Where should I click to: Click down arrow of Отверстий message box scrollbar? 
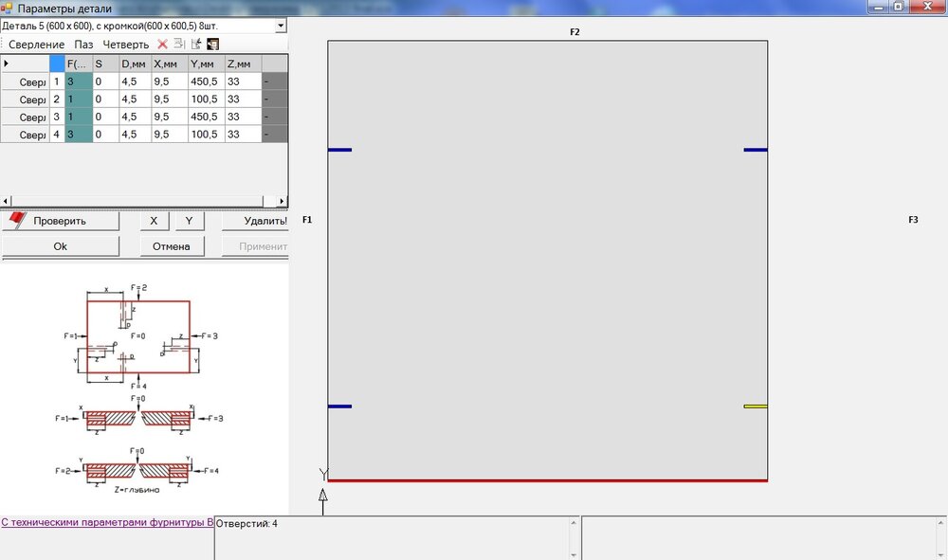[574, 554]
